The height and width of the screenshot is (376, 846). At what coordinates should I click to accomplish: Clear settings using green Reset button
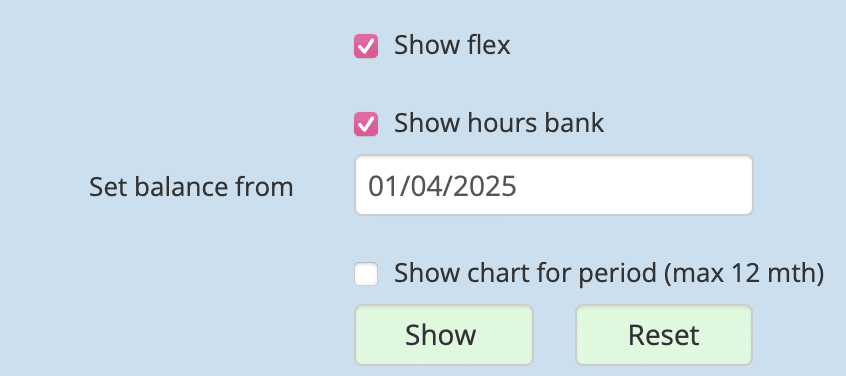664,335
